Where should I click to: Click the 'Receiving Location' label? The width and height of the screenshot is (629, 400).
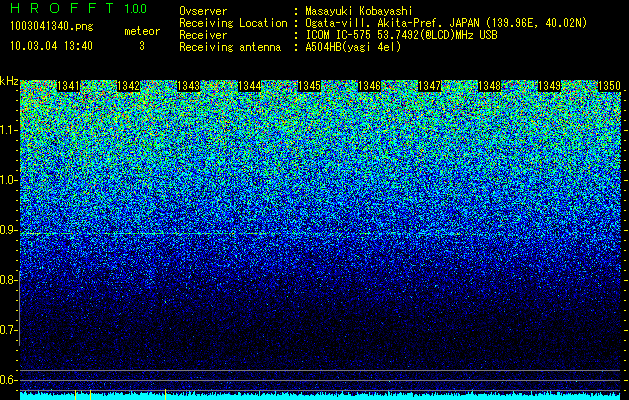click(x=233, y=23)
